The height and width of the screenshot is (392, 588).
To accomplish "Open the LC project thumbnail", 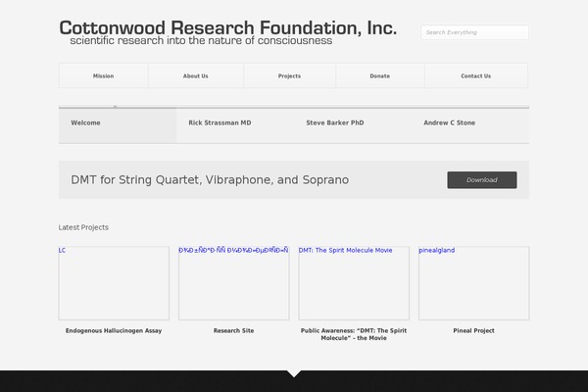I will click(114, 283).
